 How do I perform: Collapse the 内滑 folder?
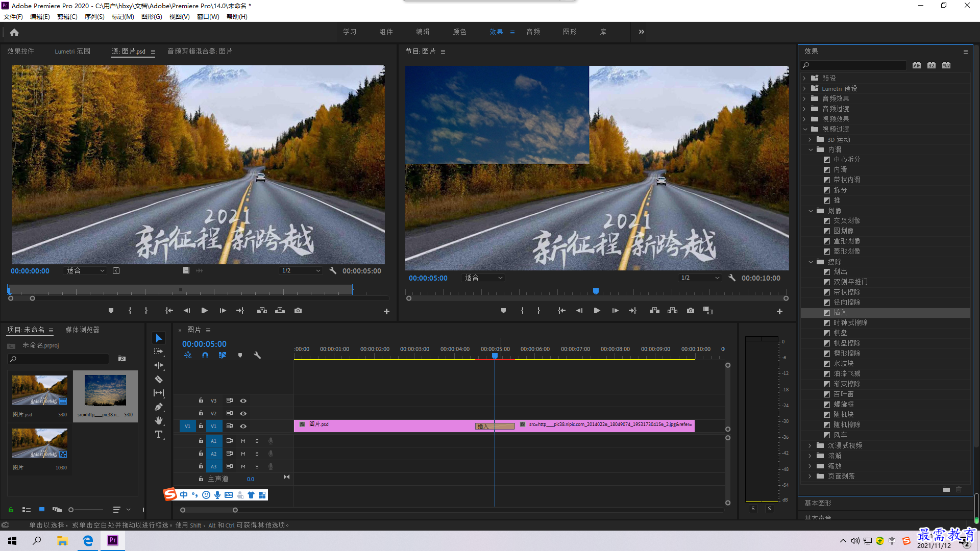coord(810,149)
